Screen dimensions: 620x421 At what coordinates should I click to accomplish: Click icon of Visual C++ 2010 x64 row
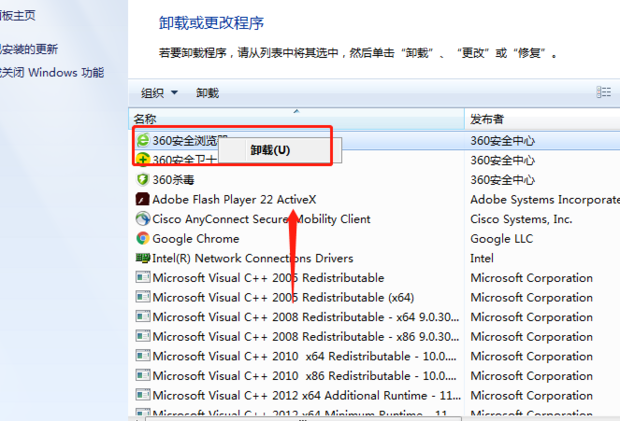[143, 356]
